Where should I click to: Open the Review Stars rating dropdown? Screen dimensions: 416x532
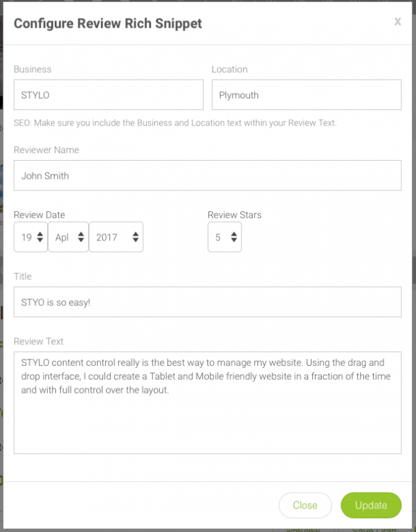pos(224,237)
